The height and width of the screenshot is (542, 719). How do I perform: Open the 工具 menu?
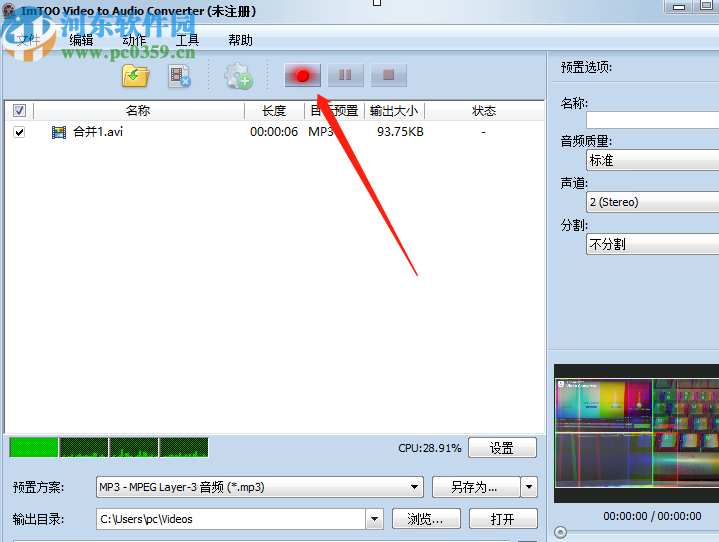[188, 40]
